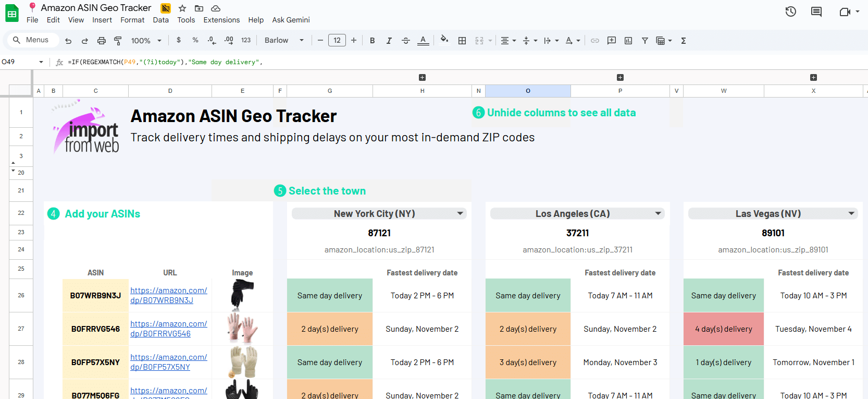The width and height of the screenshot is (868, 399).
Task: Click the print icon in toolbar
Action: coord(102,41)
